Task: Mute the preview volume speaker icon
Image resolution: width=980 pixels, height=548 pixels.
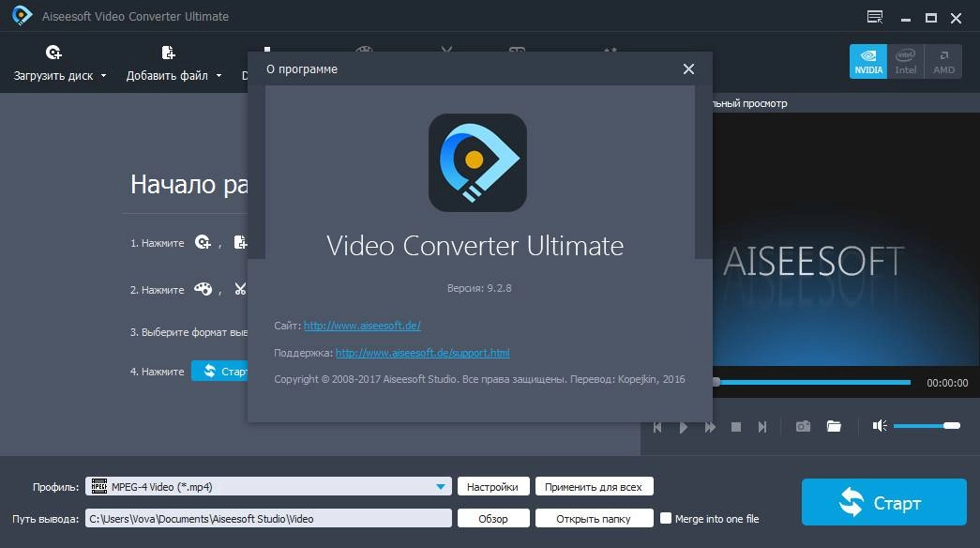Action: coord(880,426)
